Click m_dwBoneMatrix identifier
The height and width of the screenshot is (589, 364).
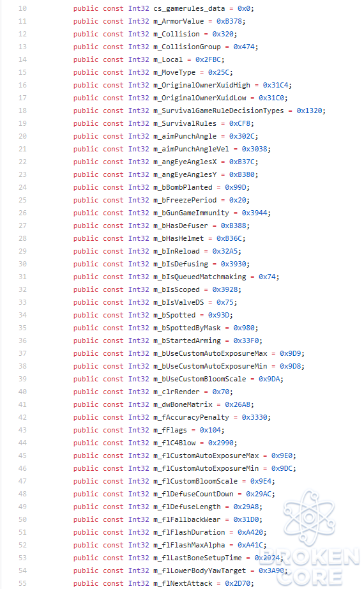(183, 404)
